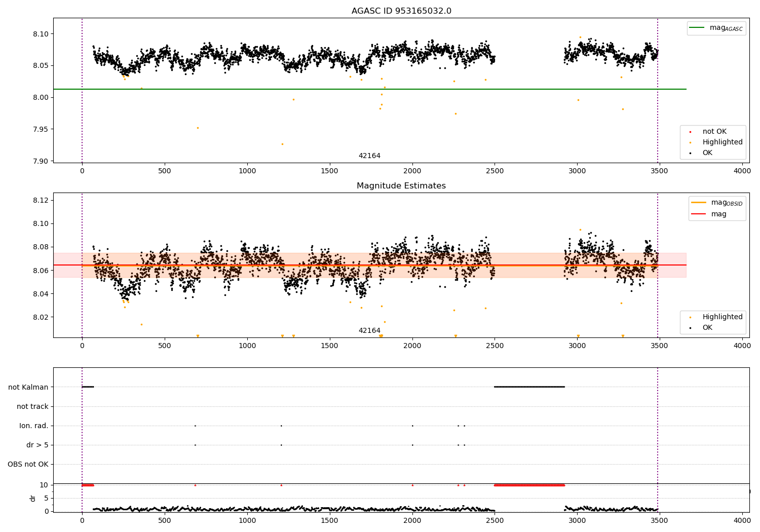Click the green mag AGASC legend line
The height and width of the screenshot is (532, 760).
coord(697,28)
